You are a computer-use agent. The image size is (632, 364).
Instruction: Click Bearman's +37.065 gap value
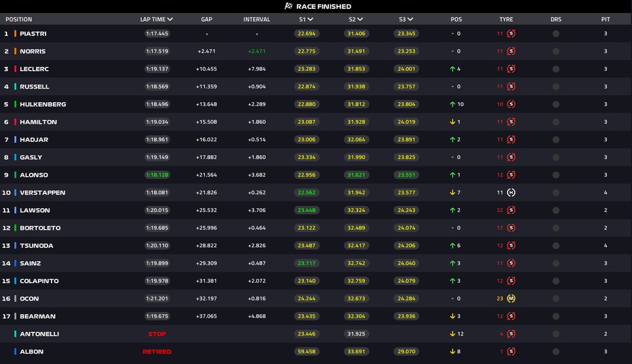click(206, 316)
